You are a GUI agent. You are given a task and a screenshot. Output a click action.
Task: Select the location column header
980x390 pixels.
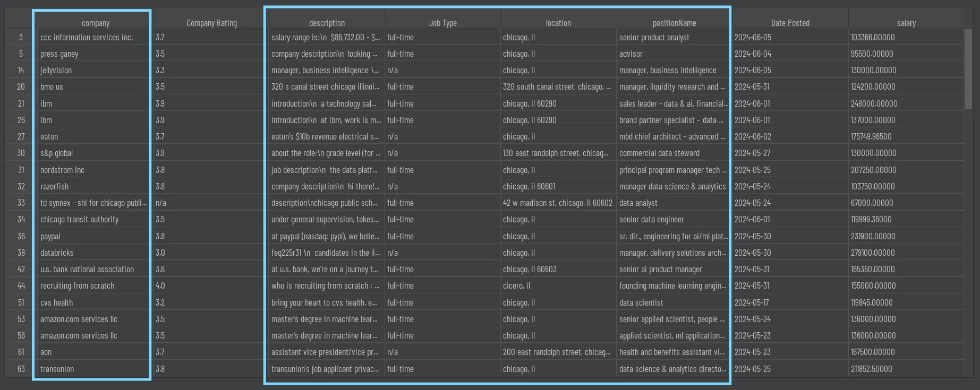(558, 23)
